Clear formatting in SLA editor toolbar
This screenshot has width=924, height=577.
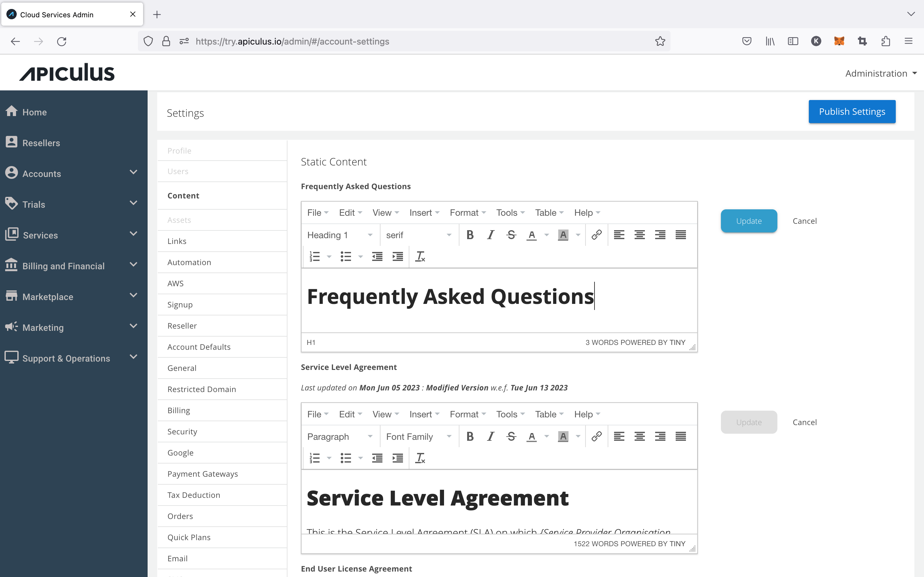420,458
